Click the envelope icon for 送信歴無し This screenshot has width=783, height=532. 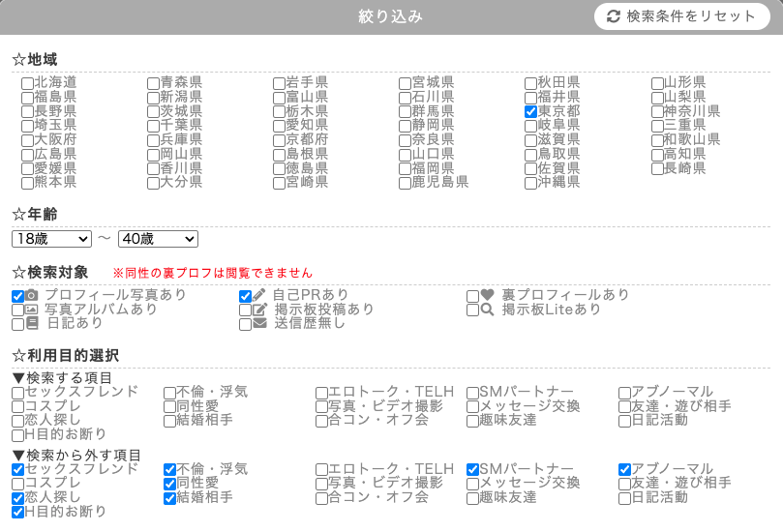(259, 324)
